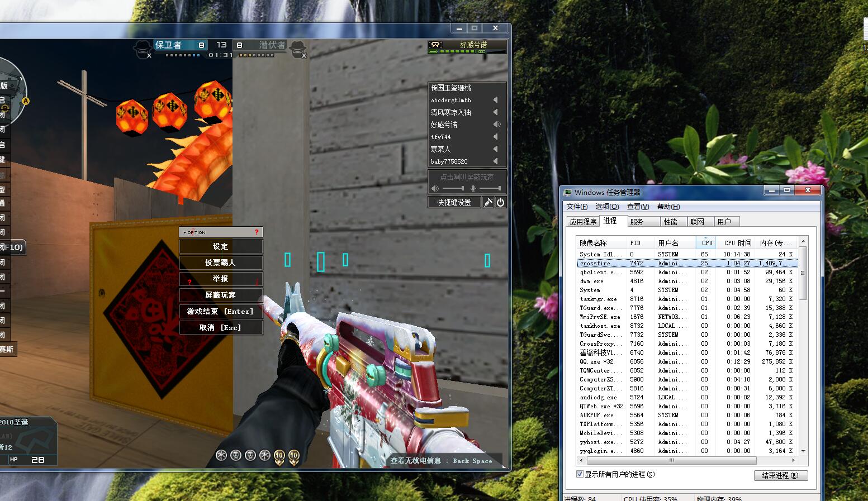Click the speaker volume icon in voice panel
868x501 pixels.
[x=435, y=189]
